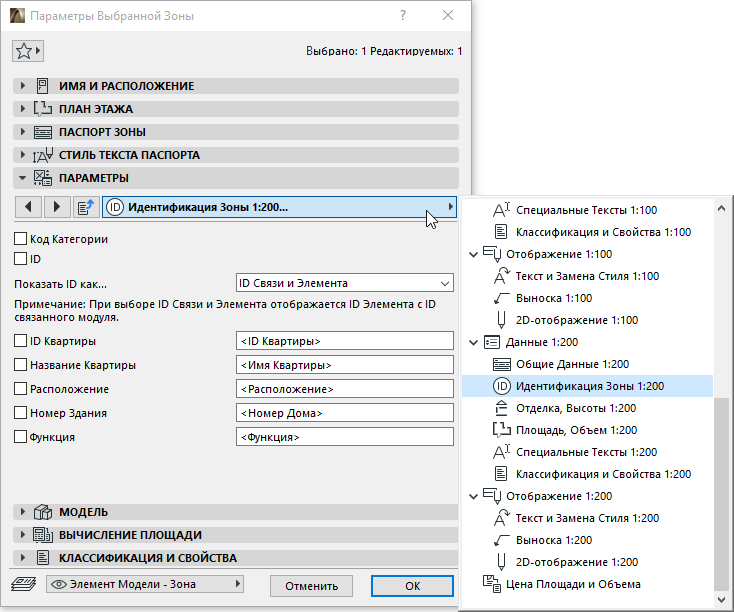Click the Zone Stamp (ПАСПОРТ ЗОНЫ) panel icon
The width and height of the screenshot is (734, 612).
(x=43, y=132)
